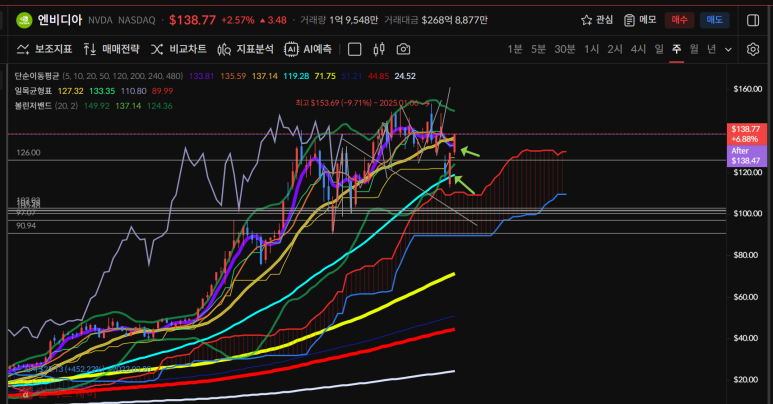Viewport: 773px width, 404px height.
Task: Open 매매전략 trading strategy tool
Action: click(111, 49)
